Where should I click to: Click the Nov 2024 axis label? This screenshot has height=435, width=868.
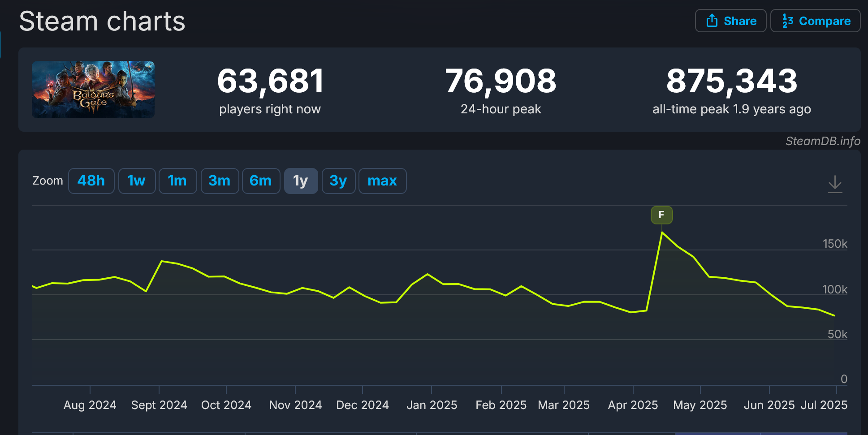pyautogui.click(x=295, y=405)
